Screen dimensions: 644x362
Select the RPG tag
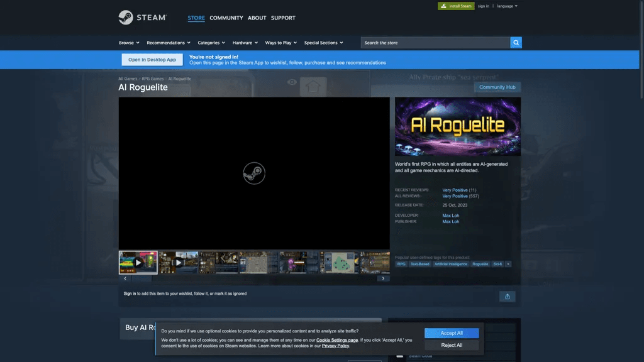[x=401, y=264]
